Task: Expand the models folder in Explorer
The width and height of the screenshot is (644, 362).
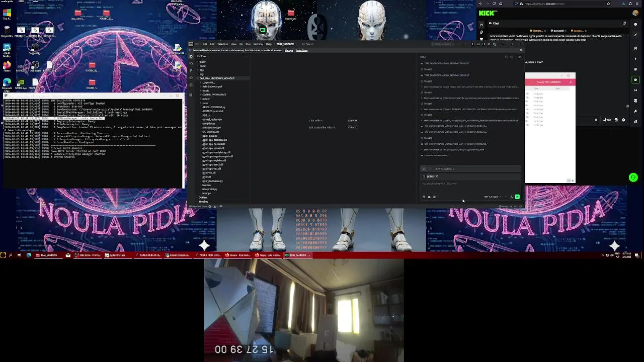Action: pyautogui.click(x=206, y=99)
